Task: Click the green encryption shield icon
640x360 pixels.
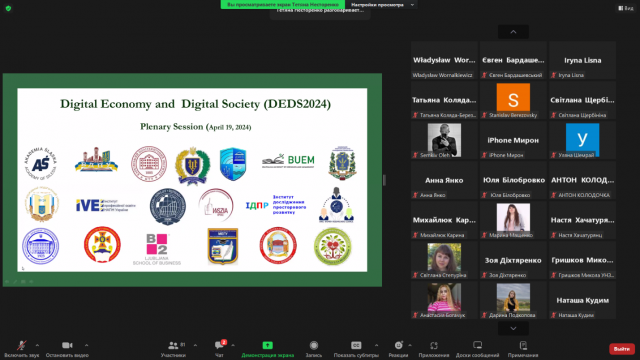Action: tap(8, 8)
